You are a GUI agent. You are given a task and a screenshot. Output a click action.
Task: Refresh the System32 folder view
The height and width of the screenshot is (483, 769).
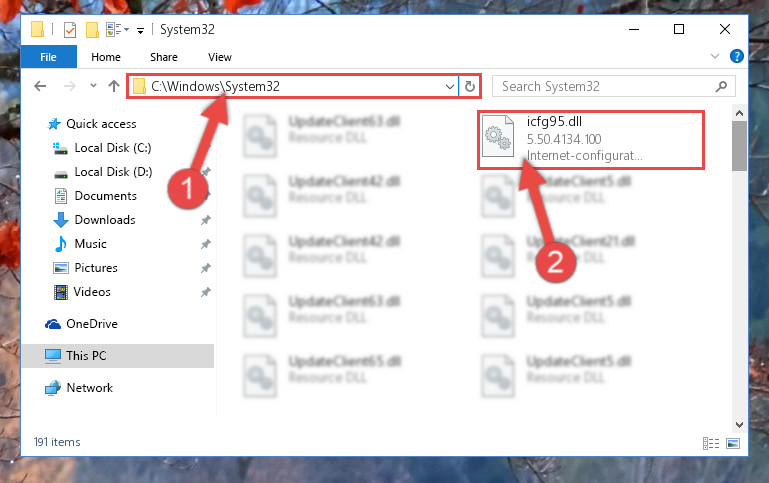click(469, 87)
